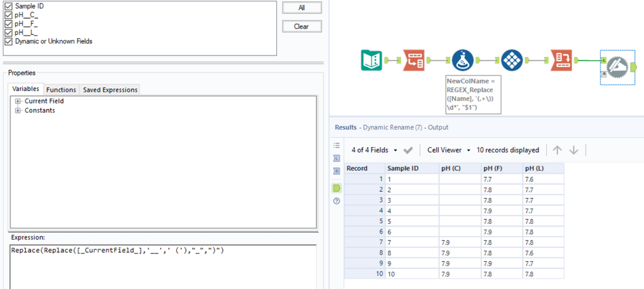Toggle the pH__C_ checkbox
The width and height of the screenshot is (644, 289).
tap(8, 15)
